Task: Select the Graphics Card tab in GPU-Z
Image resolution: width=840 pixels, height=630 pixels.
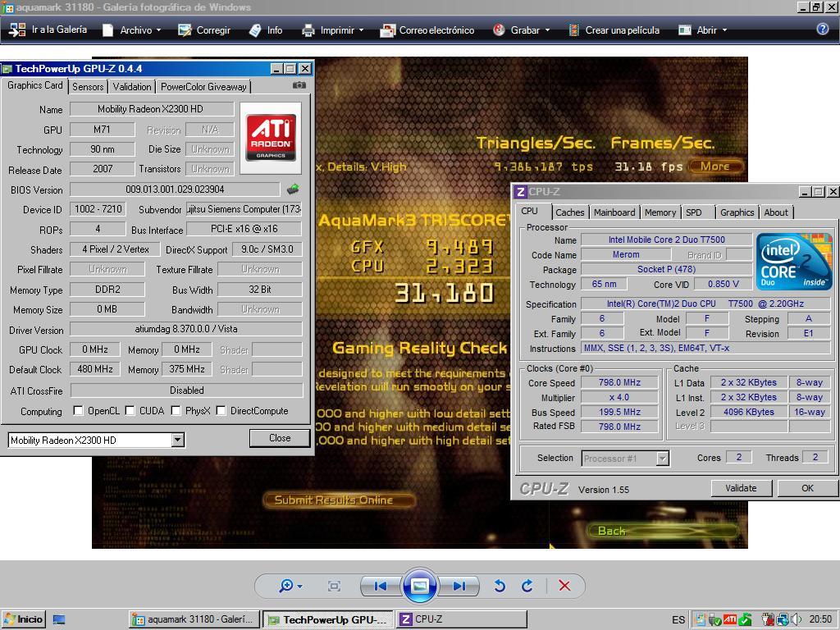Action: pyautogui.click(x=34, y=85)
